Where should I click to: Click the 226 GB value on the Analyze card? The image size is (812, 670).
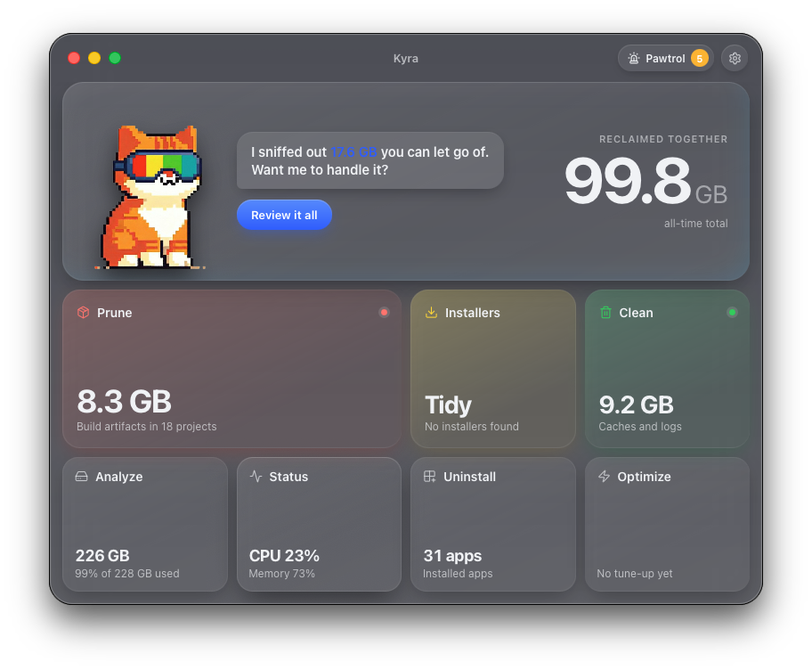tap(102, 555)
